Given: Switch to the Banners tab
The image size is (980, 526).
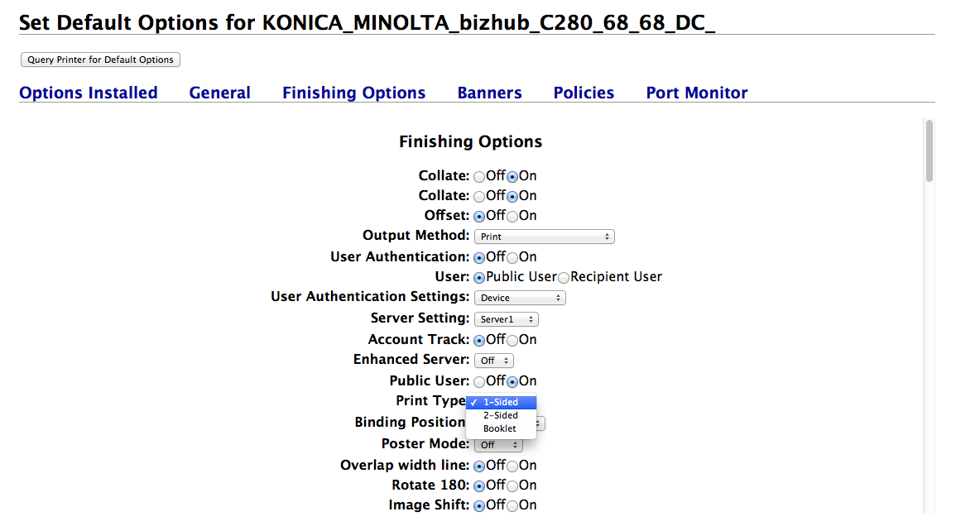Looking at the screenshot, I should (x=490, y=93).
